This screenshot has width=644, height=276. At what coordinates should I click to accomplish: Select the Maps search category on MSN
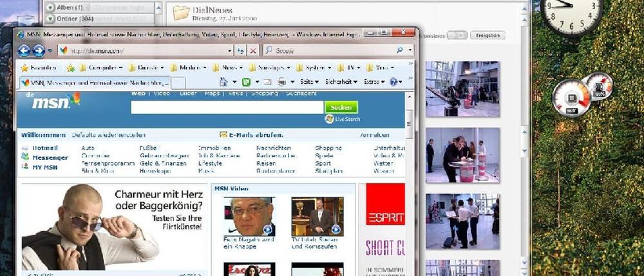click(212, 94)
